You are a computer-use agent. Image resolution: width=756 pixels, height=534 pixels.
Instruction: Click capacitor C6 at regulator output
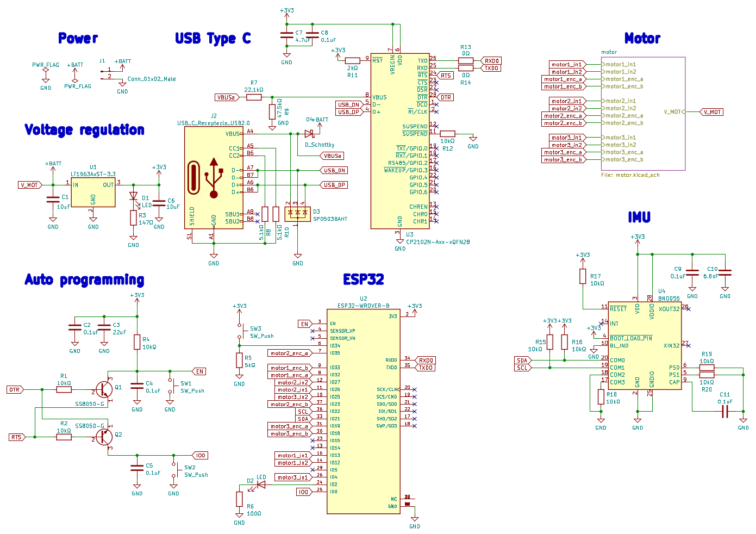(159, 203)
